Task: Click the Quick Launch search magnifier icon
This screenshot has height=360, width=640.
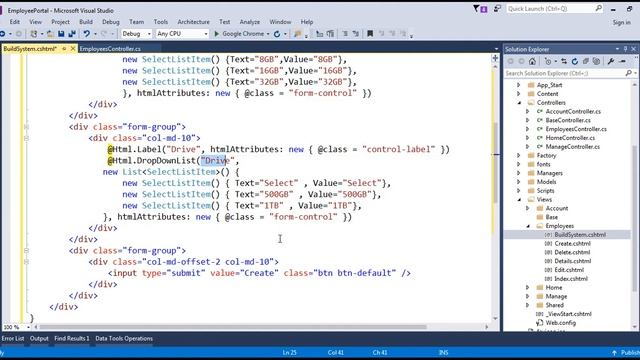Action: tap(598, 8)
